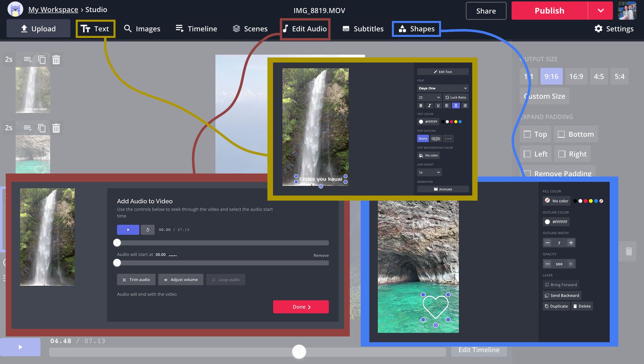Choose the 16:9 output size
The image size is (644, 364).
tap(576, 77)
